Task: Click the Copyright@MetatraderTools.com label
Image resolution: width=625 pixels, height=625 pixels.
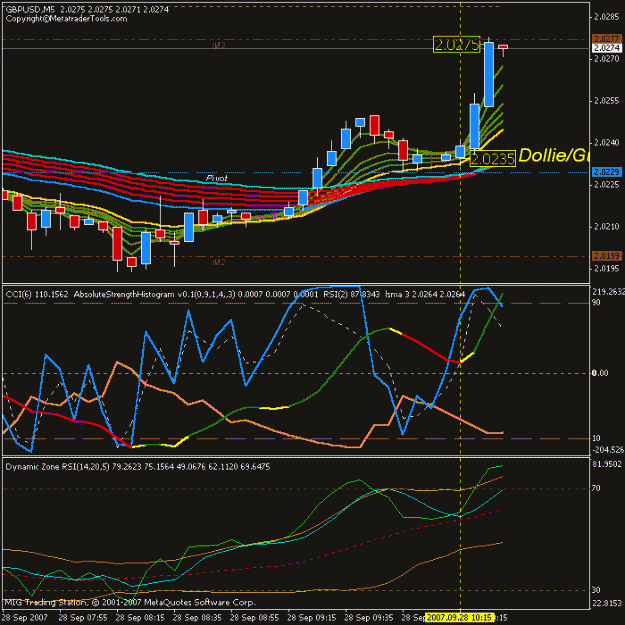Action: point(66,19)
